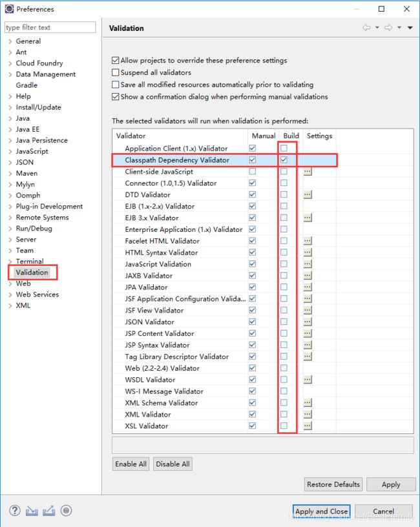Uncheck Build for Classpath Dependency Validator
Viewport: 420px width, 527px height.
[x=284, y=160]
